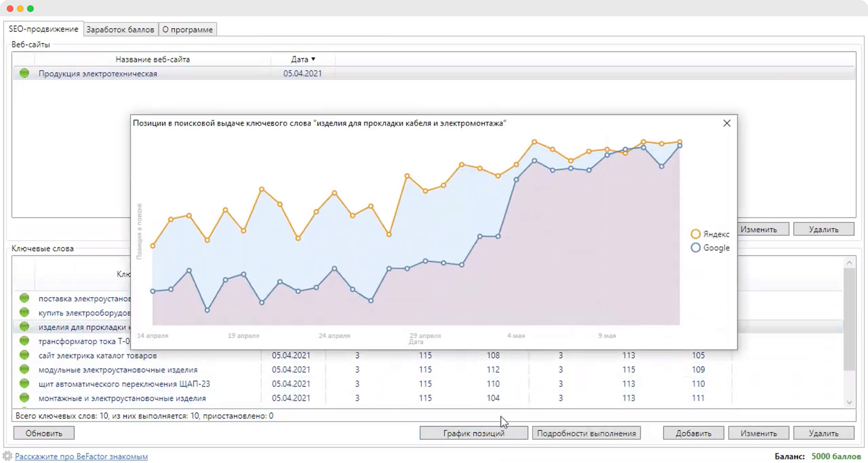Click green status icon of Продукция электротехническая
This screenshot has height=463, width=868.
(24, 73)
